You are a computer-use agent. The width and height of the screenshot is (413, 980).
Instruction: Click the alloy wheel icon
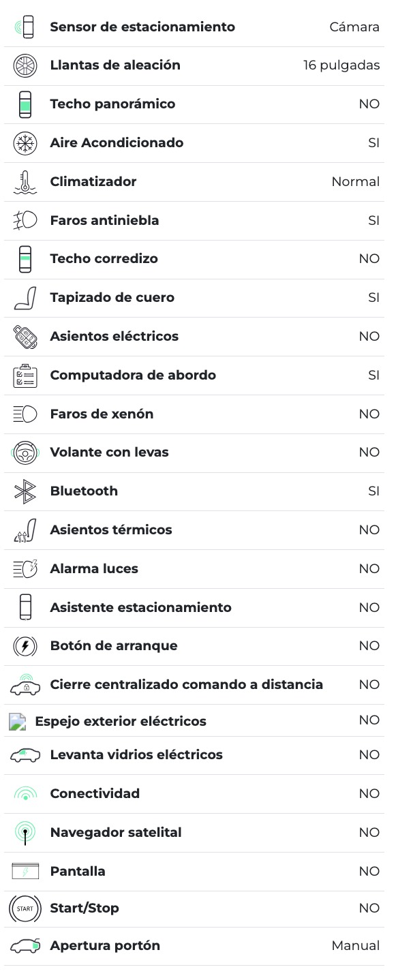[x=25, y=66]
